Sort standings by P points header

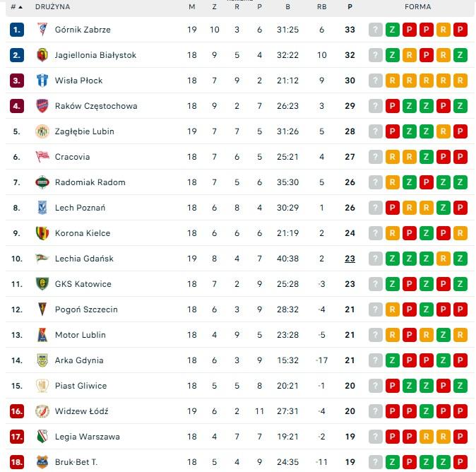[350, 7]
